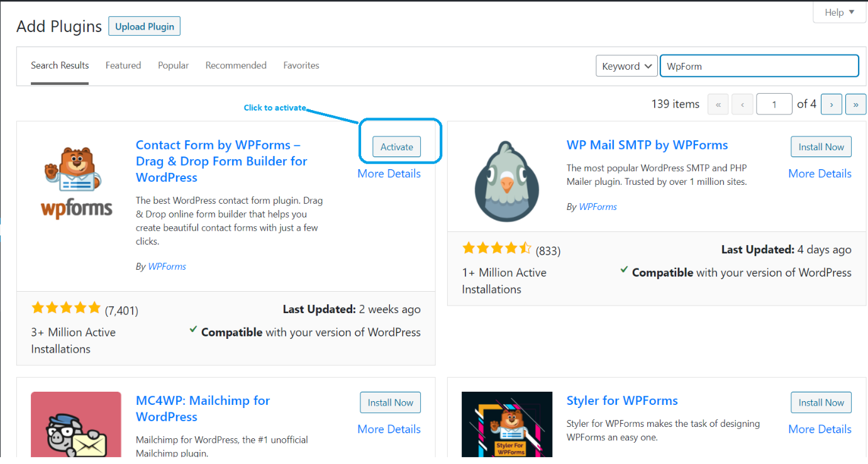Go to the next page of results
The width and height of the screenshot is (868, 464).
pyautogui.click(x=832, y=104)
